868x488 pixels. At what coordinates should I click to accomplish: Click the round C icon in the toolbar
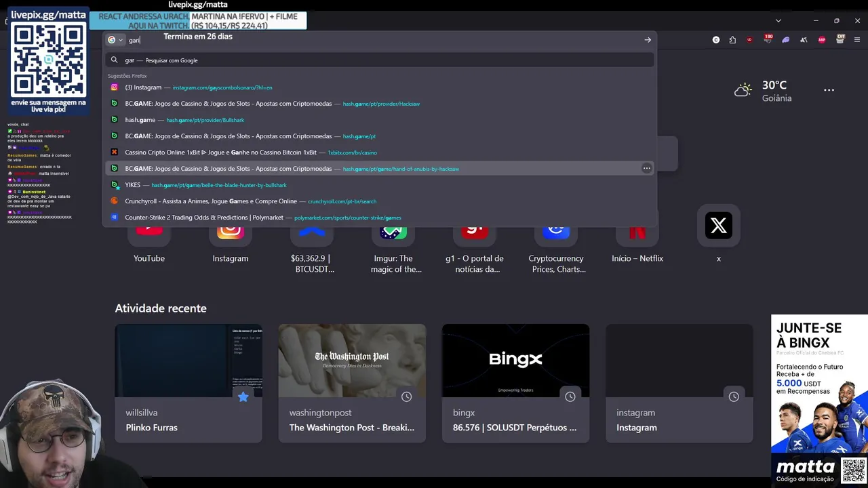tap(716, 40)
